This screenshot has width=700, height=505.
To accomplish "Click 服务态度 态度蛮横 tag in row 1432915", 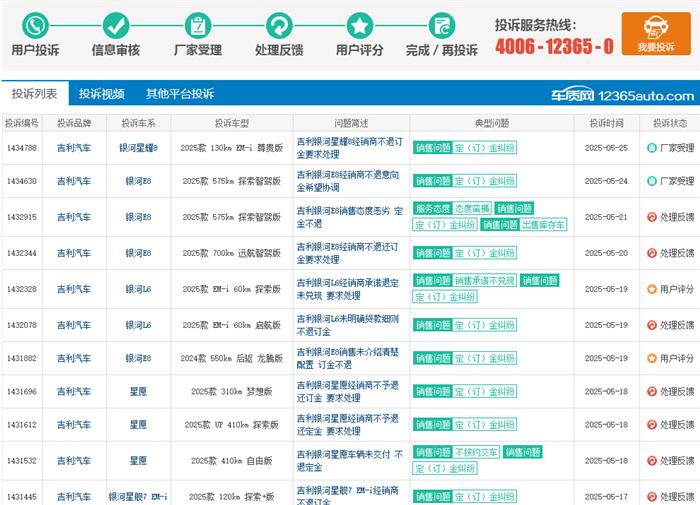I will point(452,209).
